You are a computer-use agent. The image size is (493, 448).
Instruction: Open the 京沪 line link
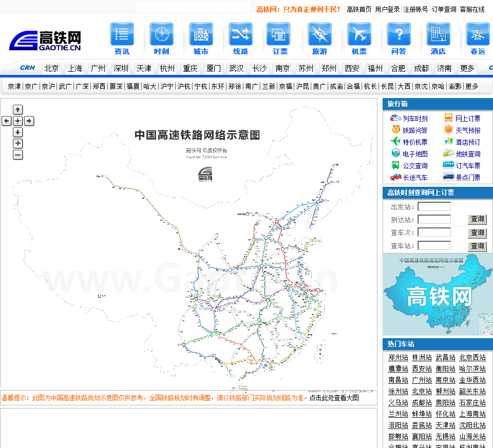[48, 86]
